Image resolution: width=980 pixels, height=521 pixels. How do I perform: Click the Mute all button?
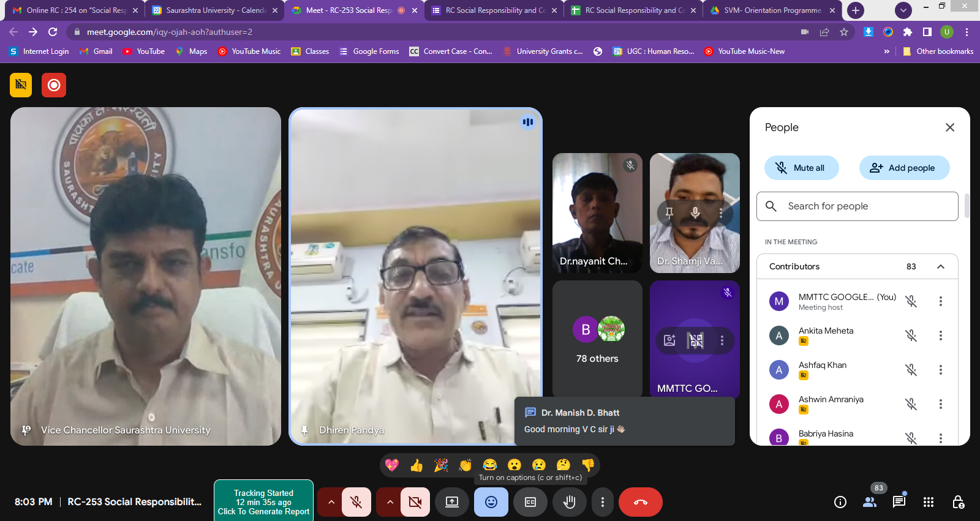click(x=801, y=168)
